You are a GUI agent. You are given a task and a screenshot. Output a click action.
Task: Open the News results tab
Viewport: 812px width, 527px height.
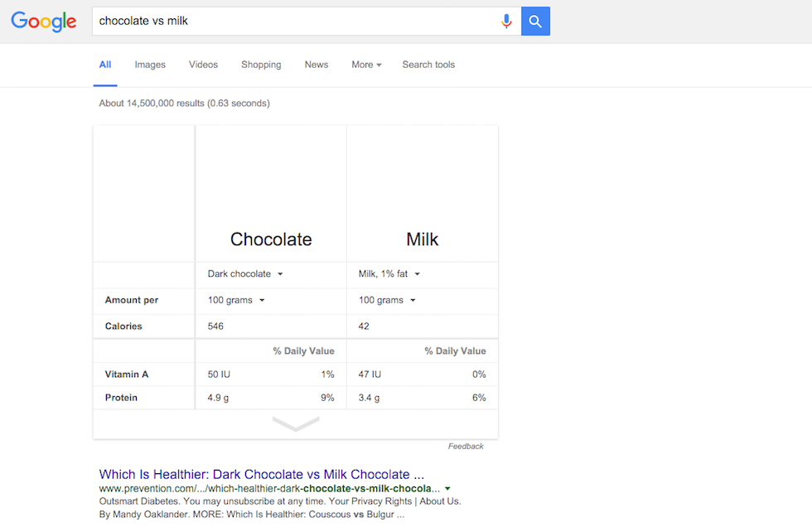click(x=317, y=65)
